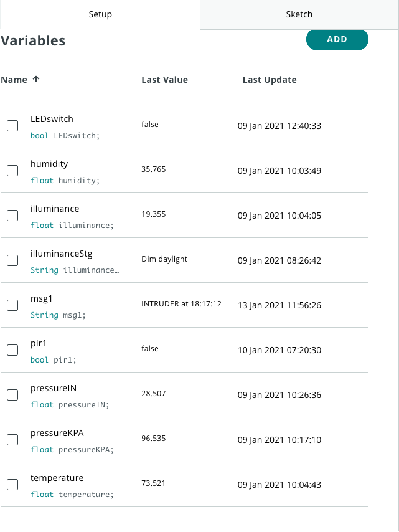
Task: Enable the illuminanceStg checkbox
Action: click(12, 260)
